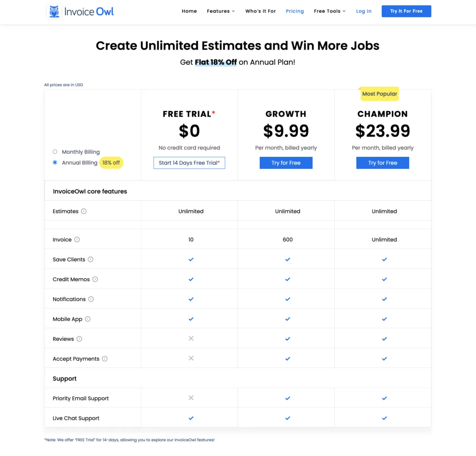
Task: Click info icon next to Reviews
Action: point(79,339)
